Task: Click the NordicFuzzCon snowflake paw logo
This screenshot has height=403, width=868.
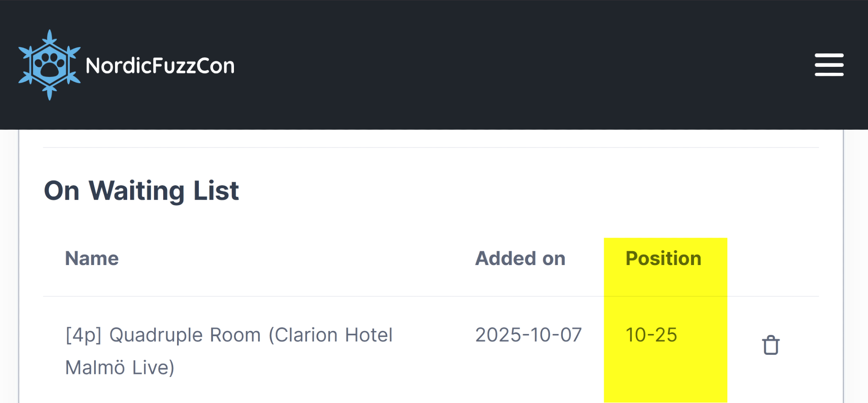Action: (x=49, y=65)
